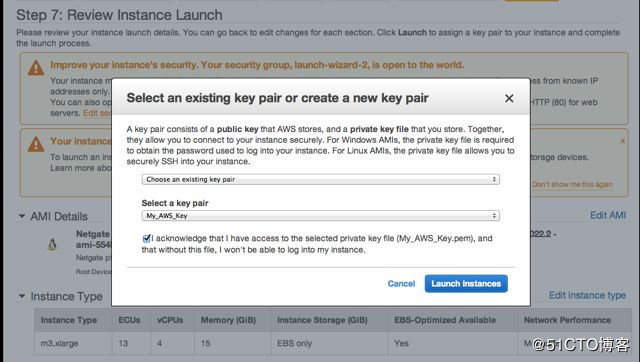Dismiss the second warning with small x

point(622,141)
